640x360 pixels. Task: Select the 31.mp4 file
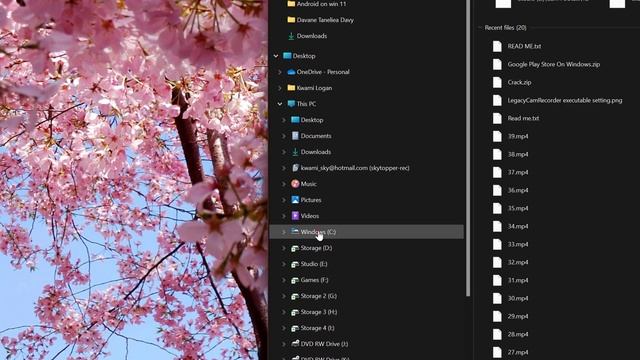518,280
